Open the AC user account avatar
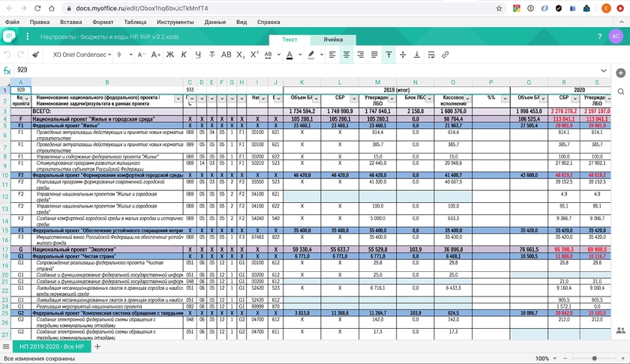630x364 pixels. point(614,37)
